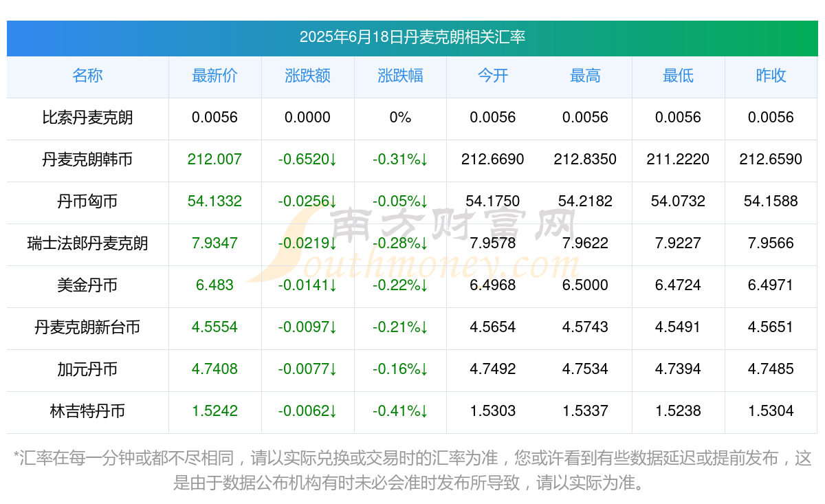Click latest price 6.483

214,285
